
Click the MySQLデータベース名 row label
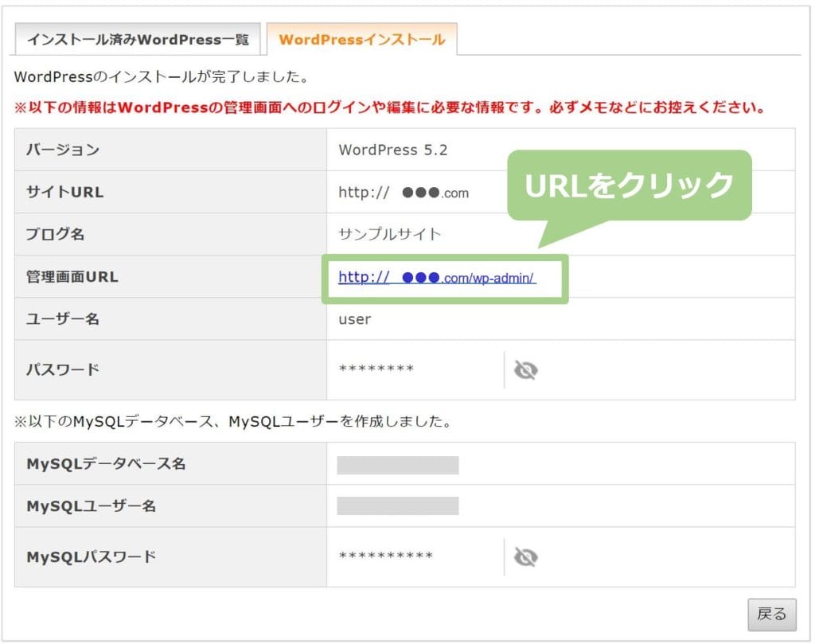(x=106, y=463)
